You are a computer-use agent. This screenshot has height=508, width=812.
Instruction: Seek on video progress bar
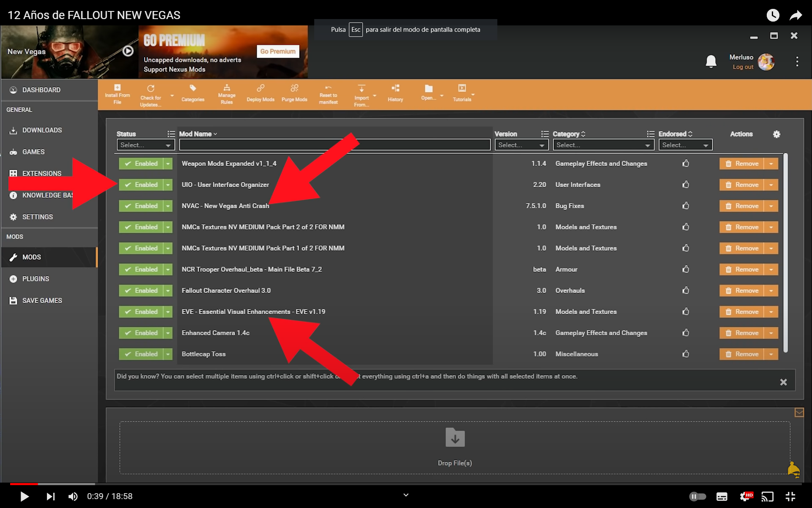[406, 484]
